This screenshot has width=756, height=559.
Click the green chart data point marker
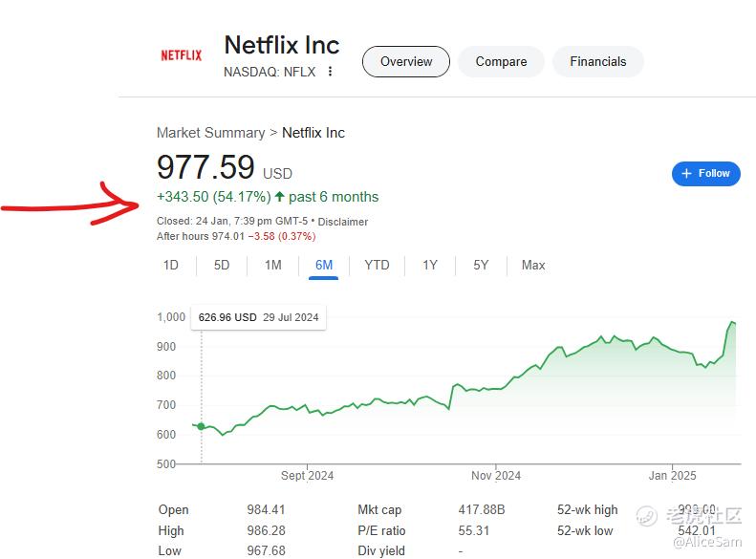(x=201, y=426)
